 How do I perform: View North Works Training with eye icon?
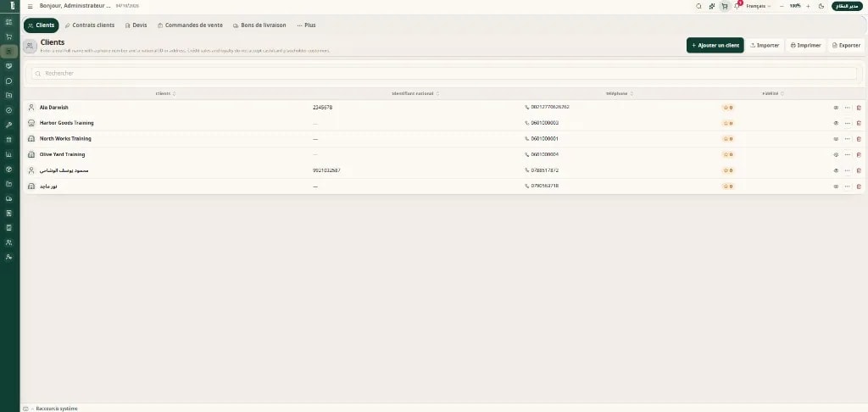836,139
